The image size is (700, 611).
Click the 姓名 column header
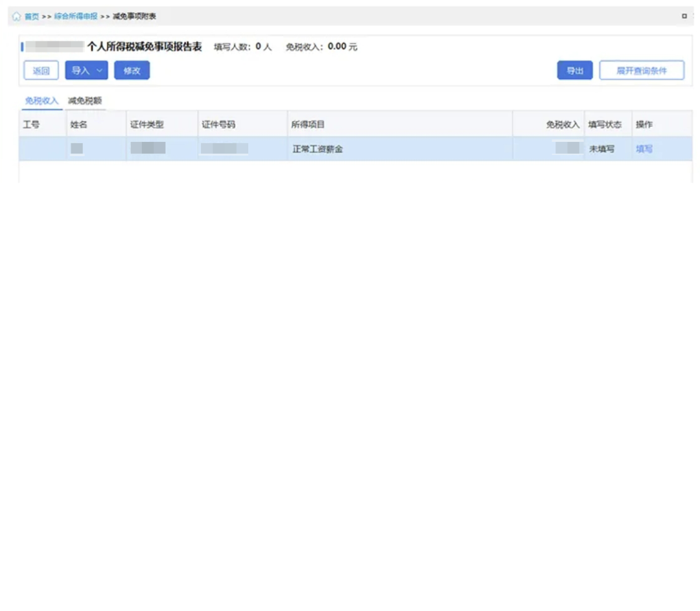point(78,124)
